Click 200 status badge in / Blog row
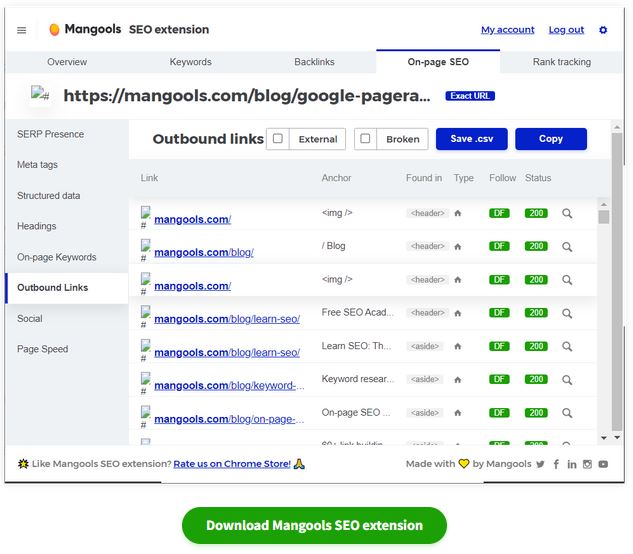633x554 pixels. [536, 246]
